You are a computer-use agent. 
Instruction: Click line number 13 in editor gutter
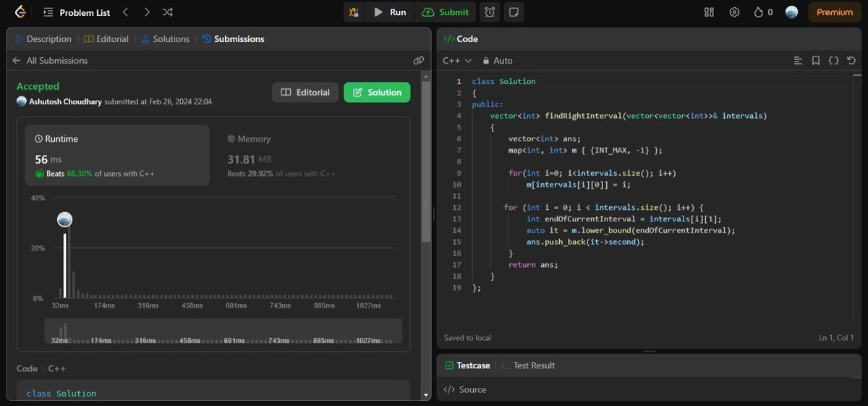(x=456, y=219)
